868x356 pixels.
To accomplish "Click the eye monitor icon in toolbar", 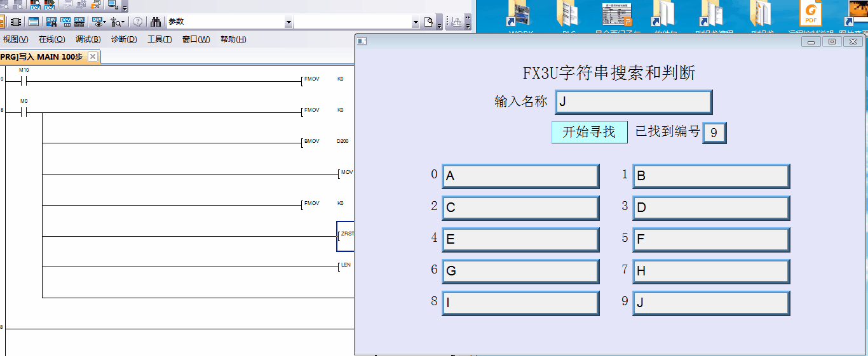I will tap(97, 22).
